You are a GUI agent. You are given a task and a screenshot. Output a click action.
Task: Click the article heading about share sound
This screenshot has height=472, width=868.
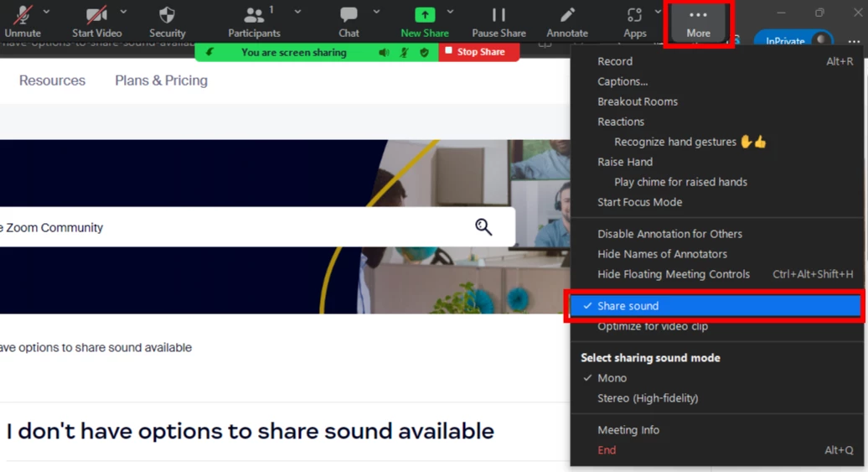click(x=251, y=431)
